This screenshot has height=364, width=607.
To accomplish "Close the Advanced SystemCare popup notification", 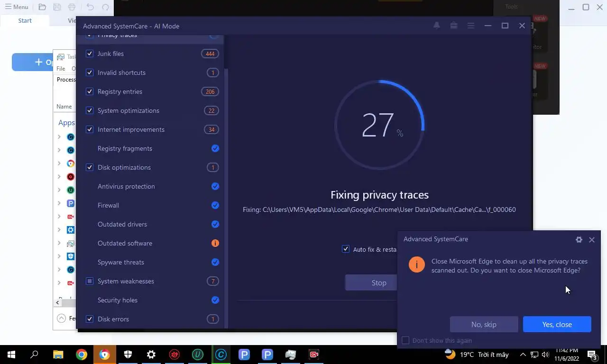I will pos(592,239).
